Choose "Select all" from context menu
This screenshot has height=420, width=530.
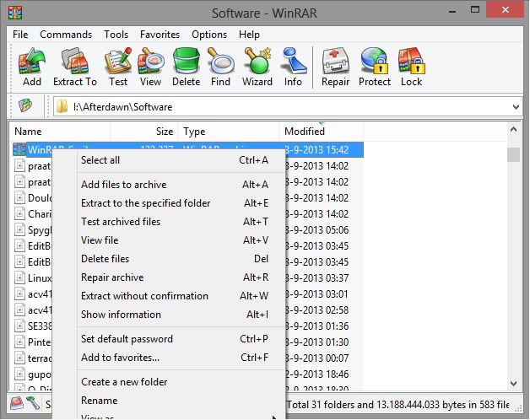pos(100,160)
